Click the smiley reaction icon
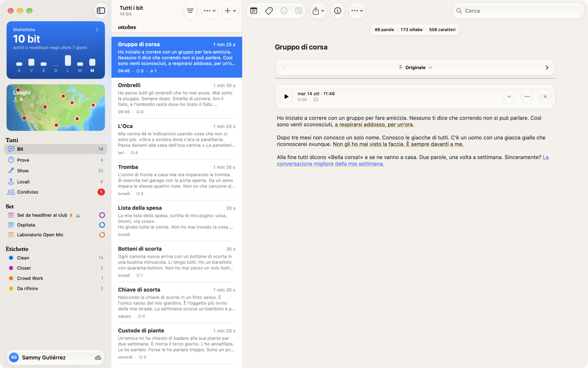The image size is (588, 368). click(x=284, y=11)
